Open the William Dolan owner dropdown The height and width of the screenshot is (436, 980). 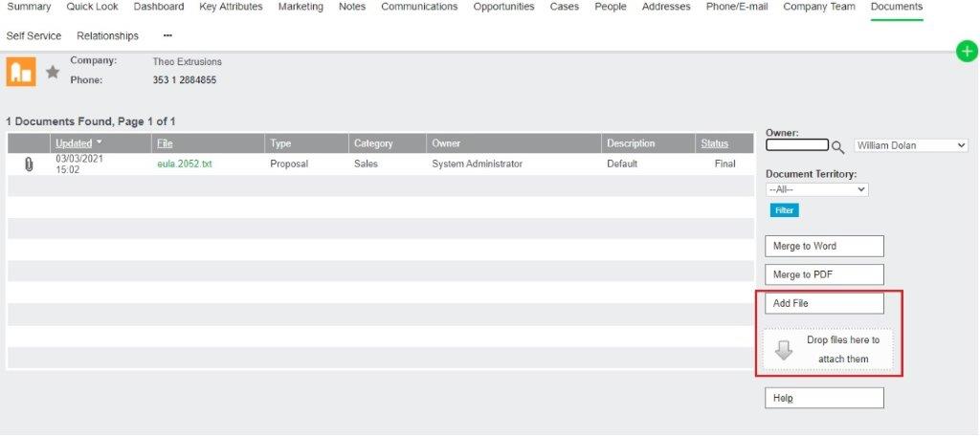(x=911, y=145)
